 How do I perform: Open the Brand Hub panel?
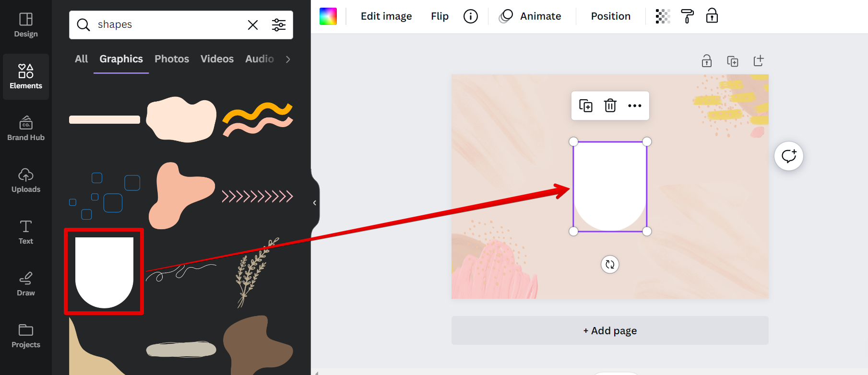(26, 129)
